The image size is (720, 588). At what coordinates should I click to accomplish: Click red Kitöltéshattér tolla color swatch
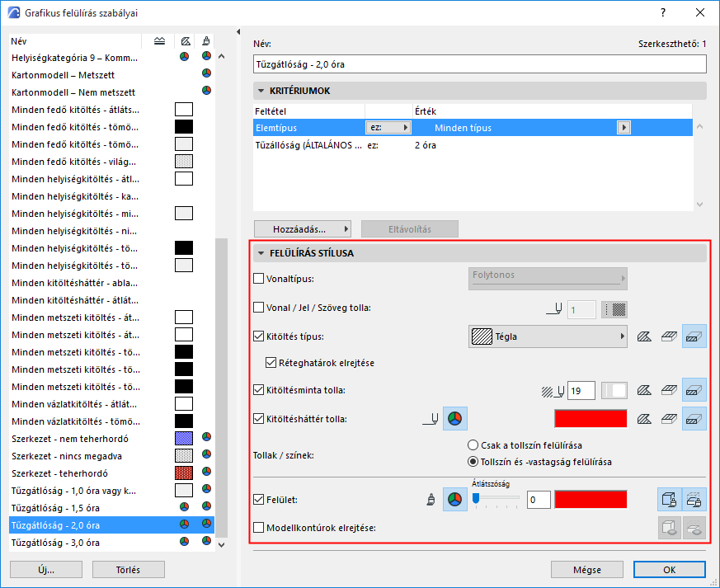point(591,419)
